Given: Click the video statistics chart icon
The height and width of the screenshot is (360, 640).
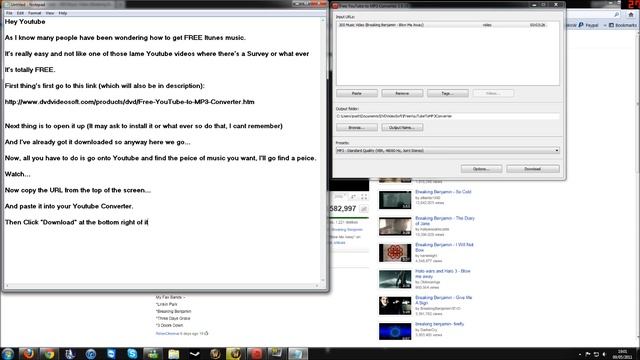Looking at the screenshot, I should pos(363,209).
